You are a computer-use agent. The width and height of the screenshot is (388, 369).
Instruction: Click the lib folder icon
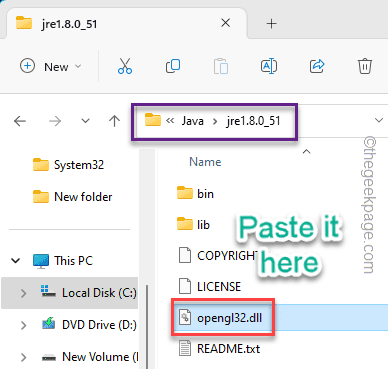pos(185,224)
